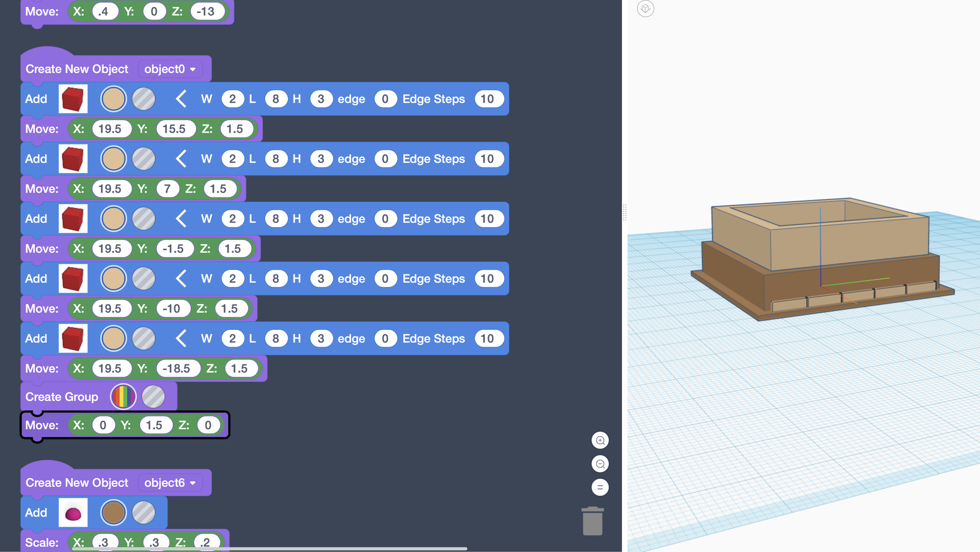The width and height of the screenshot is (980, 552).
Task: Click the rainbow multicolor icon on Create Group
Action: pos(123,396)
